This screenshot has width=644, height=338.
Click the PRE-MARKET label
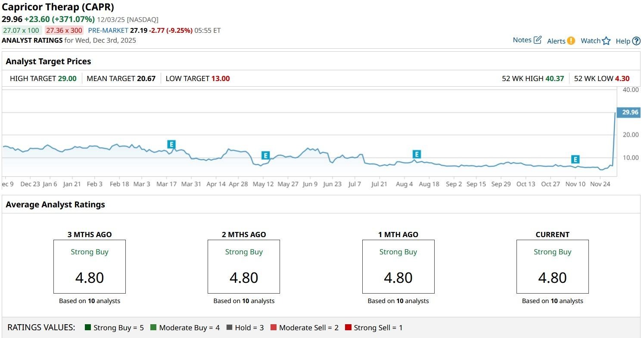coord(108,30)
